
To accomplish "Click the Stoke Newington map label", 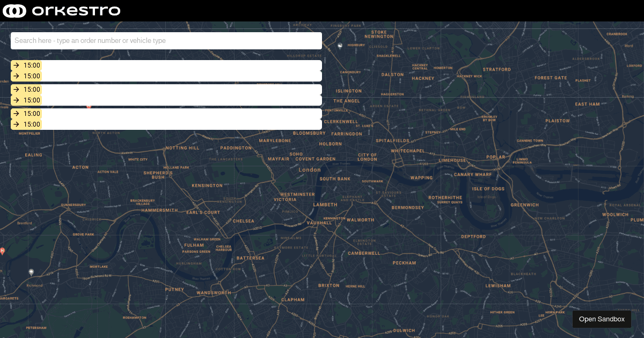I will (x=379, y=34).
